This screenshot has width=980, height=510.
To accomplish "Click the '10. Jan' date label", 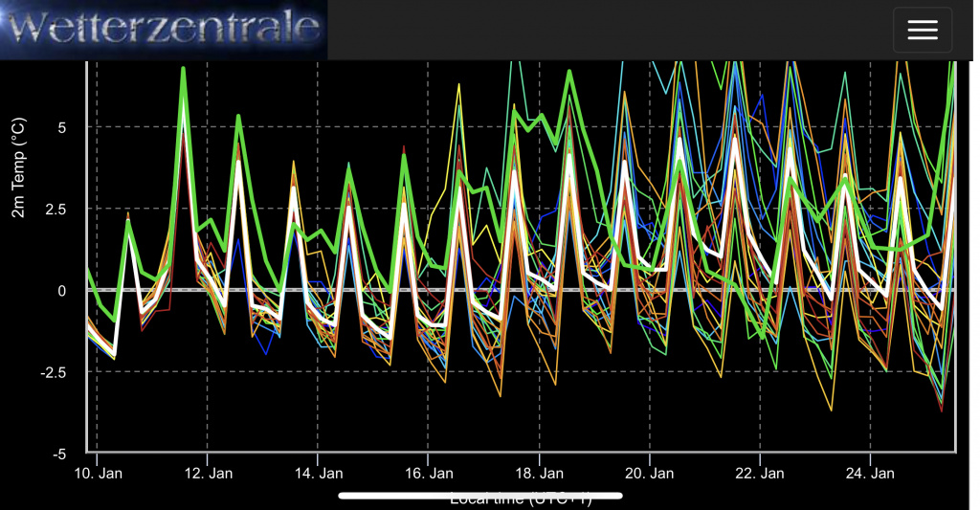I will pyautogui.click(x=100, y=473).
